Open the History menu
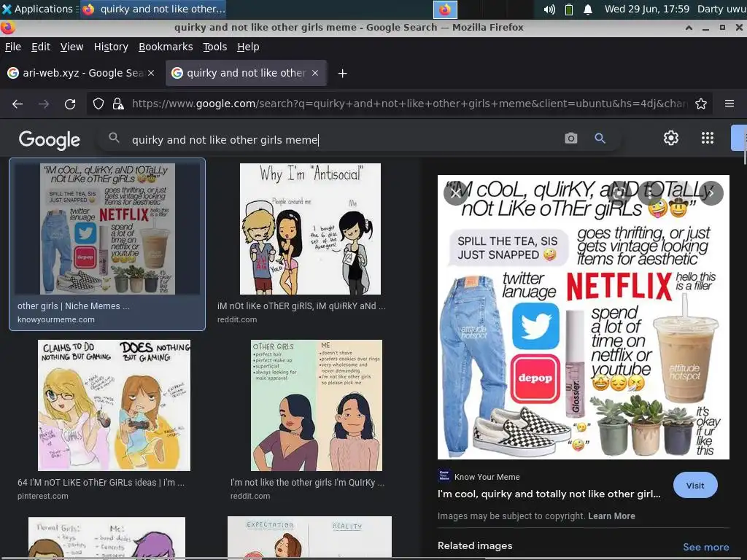Viewport: 747px width, 560px height. 111,47
